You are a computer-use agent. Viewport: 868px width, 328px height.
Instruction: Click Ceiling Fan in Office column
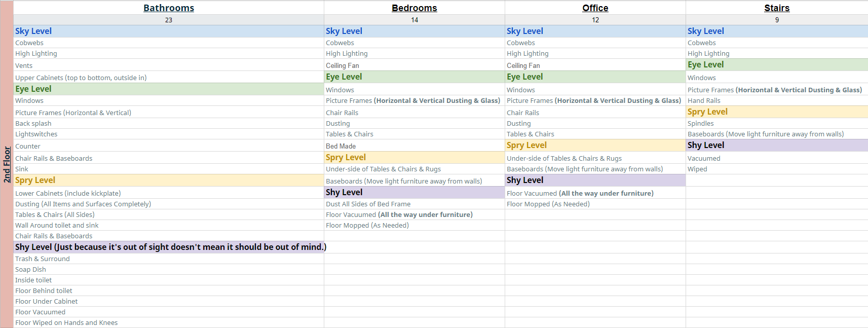point(595,65)
